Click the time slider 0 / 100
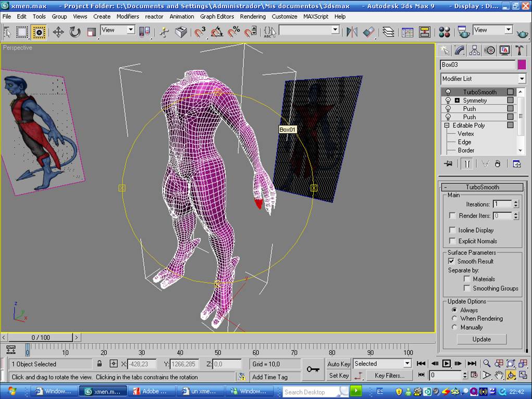Viewport: 532px width, 399px height. pyautogui.click(x=40, y=337)
